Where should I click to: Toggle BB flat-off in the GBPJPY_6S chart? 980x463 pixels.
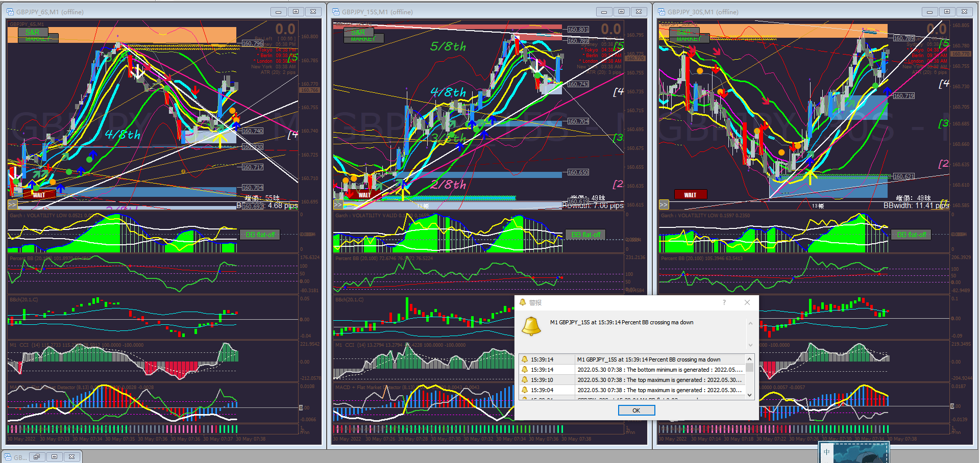pyautogui.click(x=260, y=235)
